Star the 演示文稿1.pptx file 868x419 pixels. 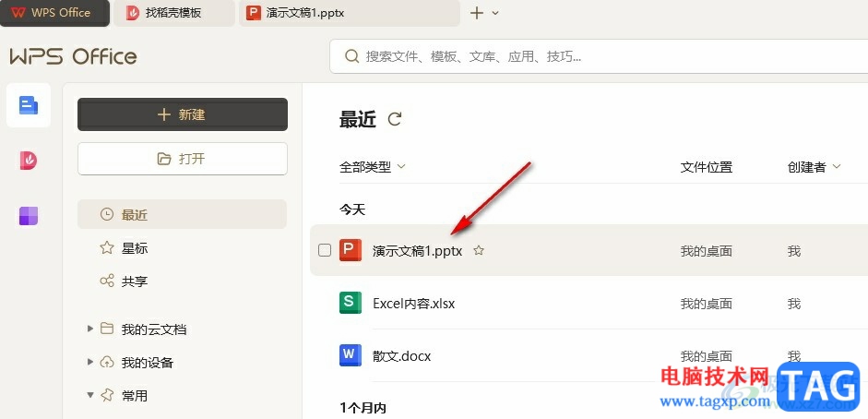pos(479,251)
